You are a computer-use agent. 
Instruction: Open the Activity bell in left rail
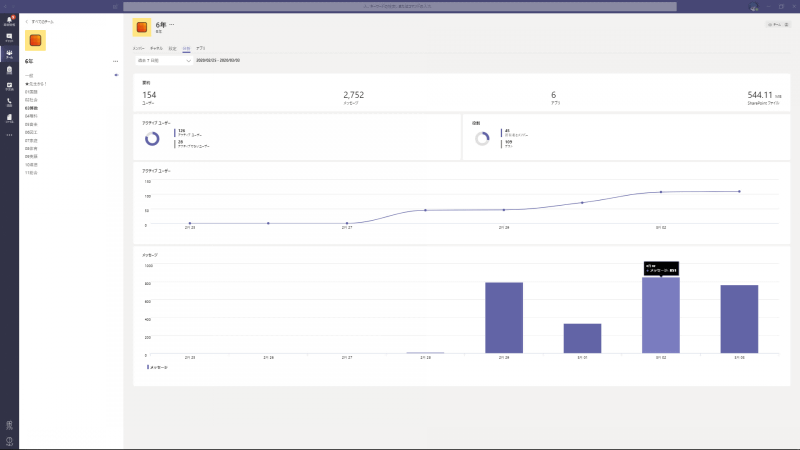pyautogui.click(x=9, y=20)
